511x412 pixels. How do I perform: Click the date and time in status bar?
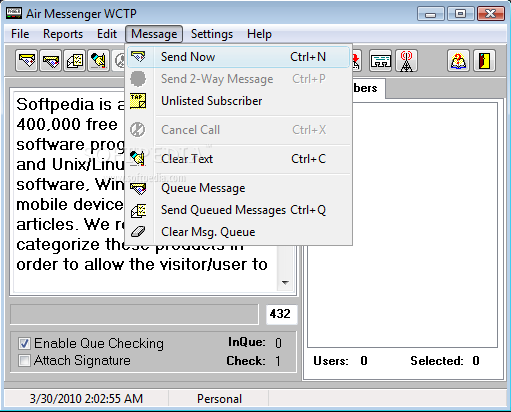point(86,399)
